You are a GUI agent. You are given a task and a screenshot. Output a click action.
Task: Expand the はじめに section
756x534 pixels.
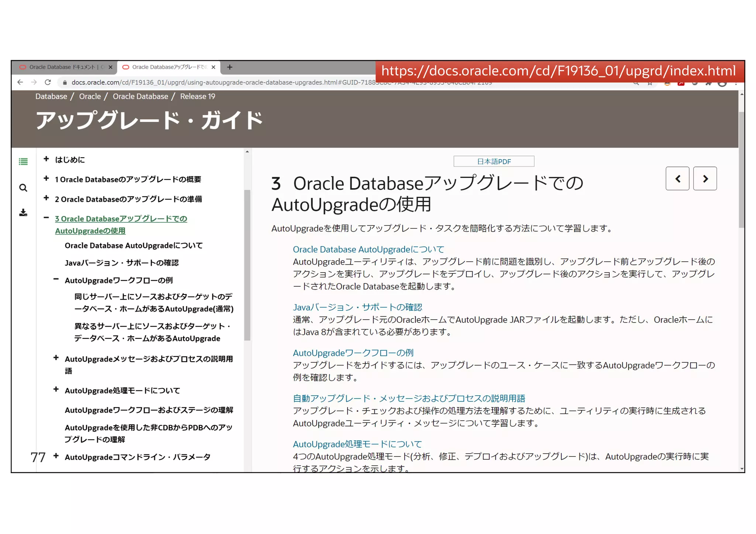tap(46, 159)
